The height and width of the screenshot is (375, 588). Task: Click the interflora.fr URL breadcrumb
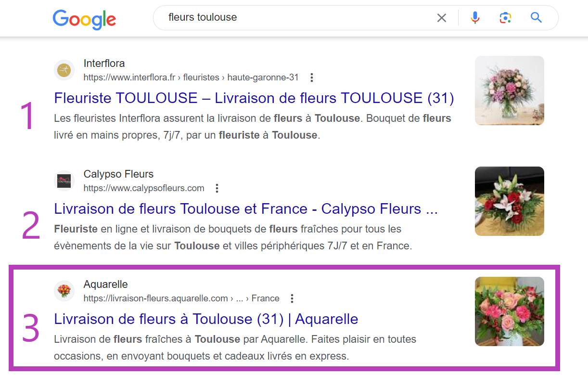[191, 78]
